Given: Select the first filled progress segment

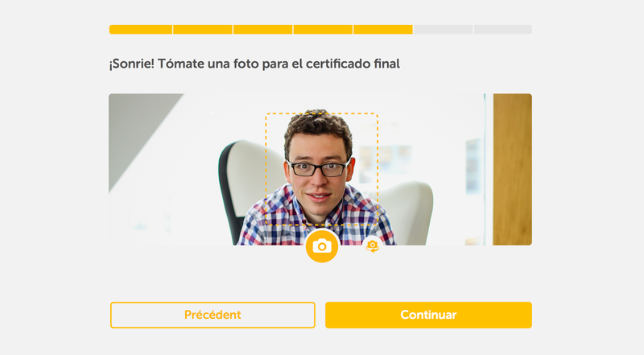Looking at the screenshot, I should [x=140, y=30].
